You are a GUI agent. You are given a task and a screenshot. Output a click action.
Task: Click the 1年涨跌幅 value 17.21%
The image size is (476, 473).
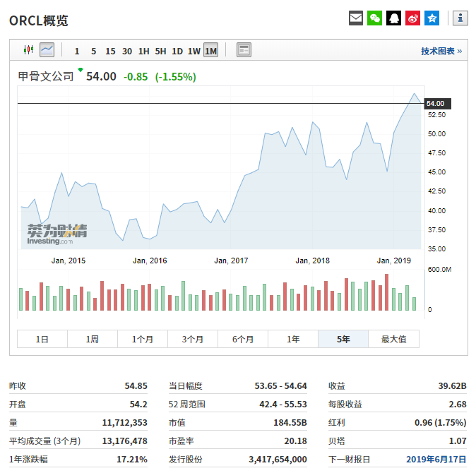tap(132, 459)
